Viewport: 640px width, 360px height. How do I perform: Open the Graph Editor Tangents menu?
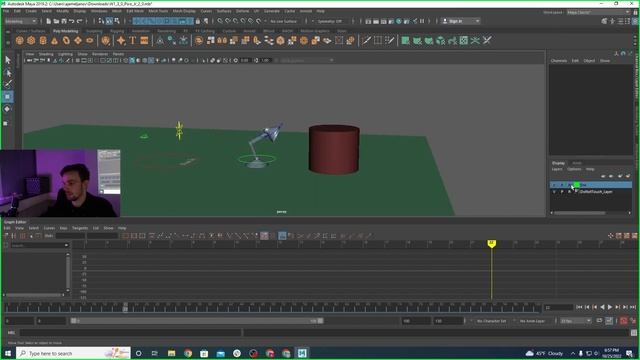[80, 228]
